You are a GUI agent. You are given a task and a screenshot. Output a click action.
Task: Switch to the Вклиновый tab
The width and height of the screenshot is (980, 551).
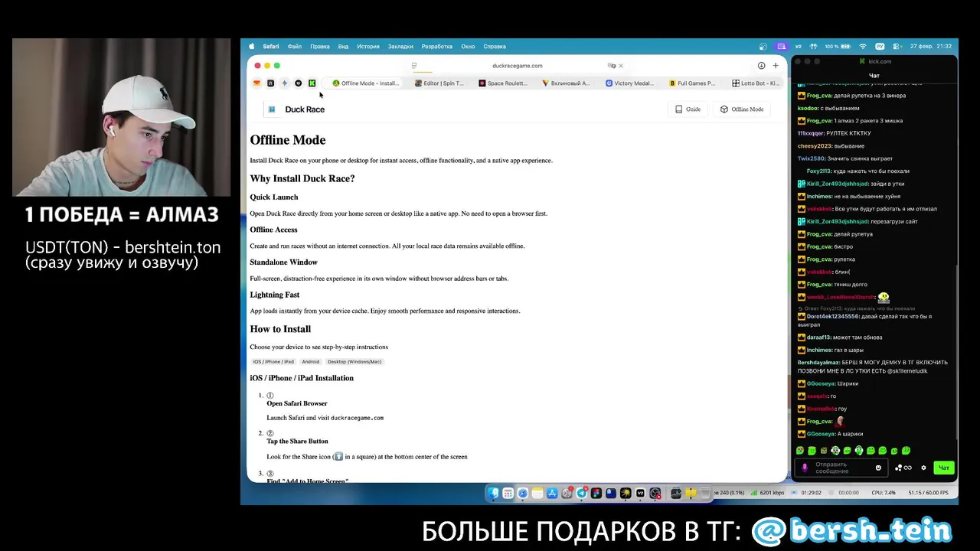pyautogui.click(x=566, y=83)
